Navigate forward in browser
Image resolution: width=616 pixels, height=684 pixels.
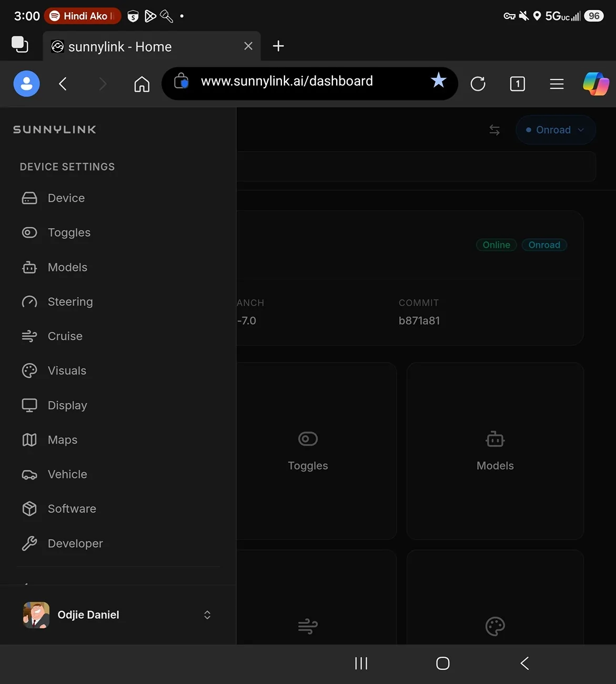coord(103,84)
